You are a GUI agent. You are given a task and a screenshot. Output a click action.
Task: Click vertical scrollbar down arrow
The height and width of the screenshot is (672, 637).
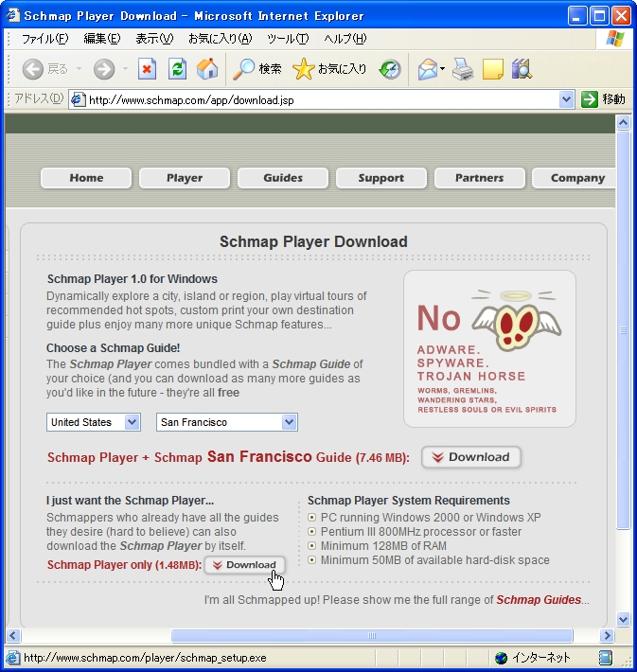(623, 619)
